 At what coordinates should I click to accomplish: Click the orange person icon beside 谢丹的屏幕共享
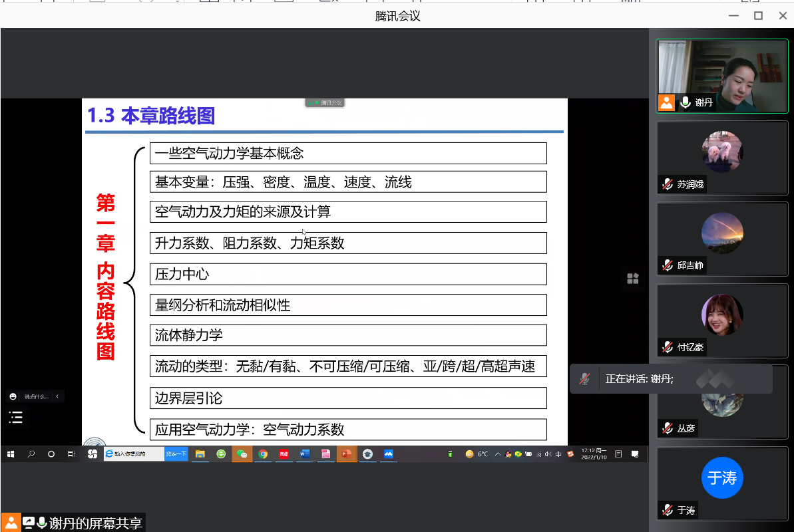click(11, 523)
